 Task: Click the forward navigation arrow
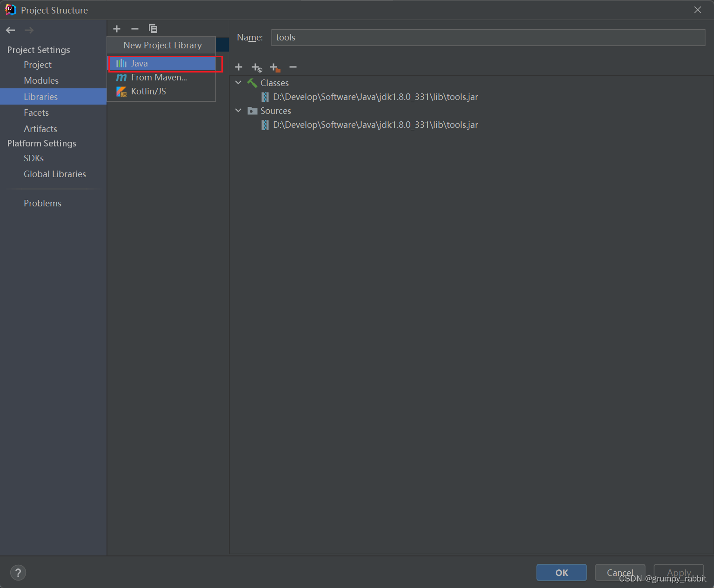pyautogui.click(x=29, y=30)
